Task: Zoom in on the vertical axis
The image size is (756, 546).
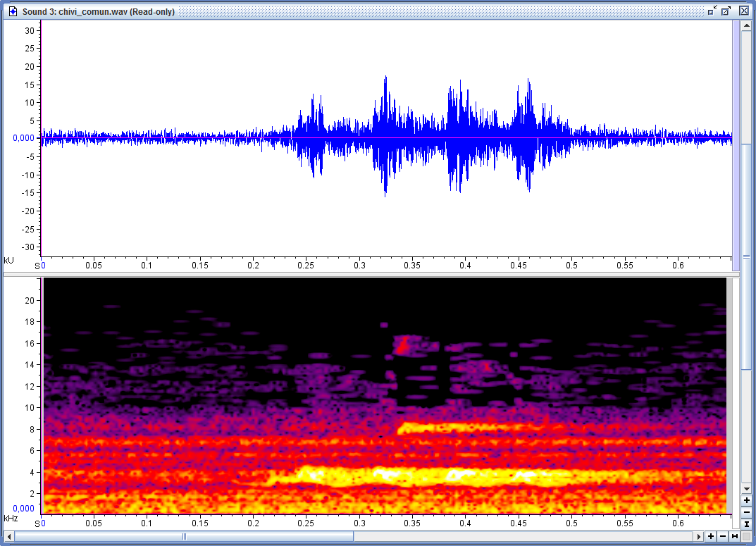Action: pos(746,500)
